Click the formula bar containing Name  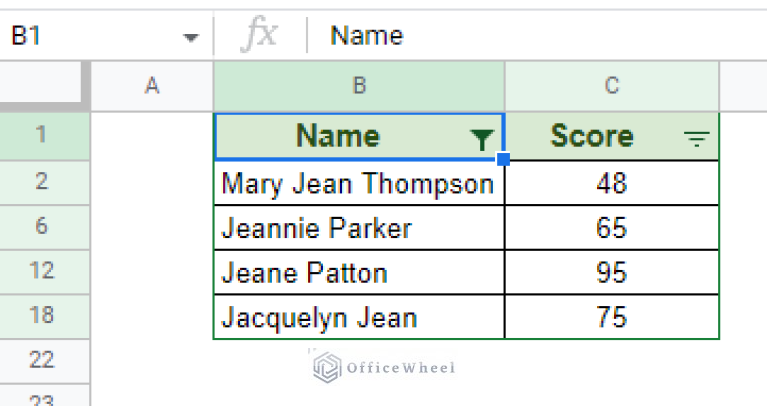pos(540,36)
